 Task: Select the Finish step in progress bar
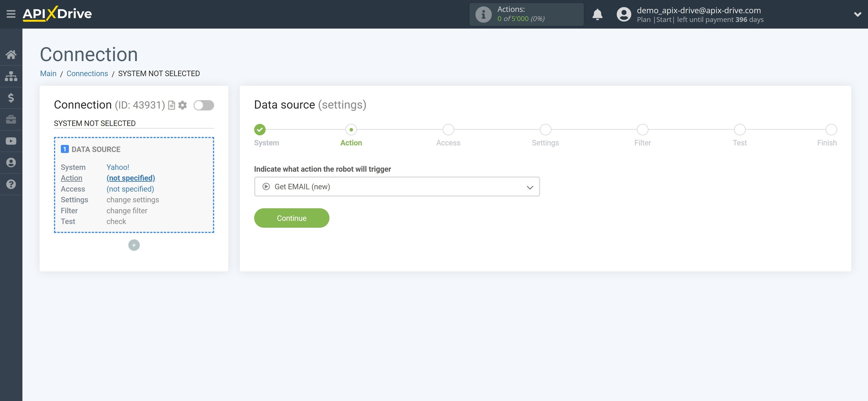(831, 130)
